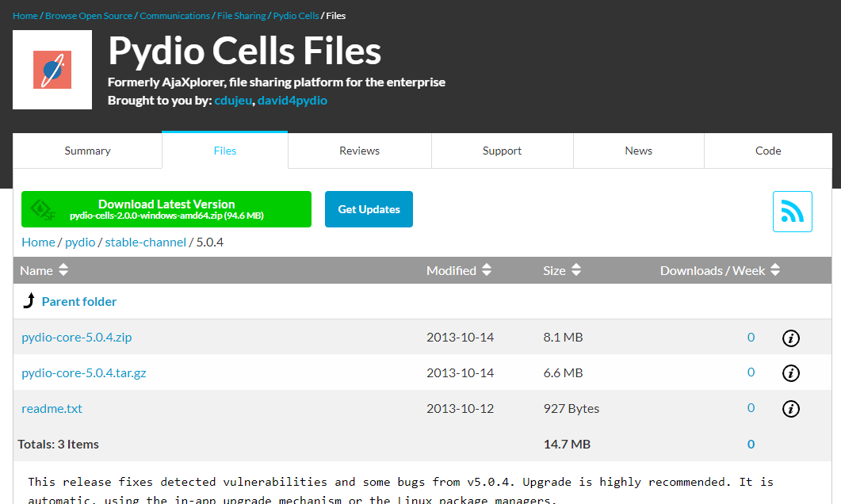
Task: Click the Parent folder up-arrow icon
Action: (x=29, y=301)
